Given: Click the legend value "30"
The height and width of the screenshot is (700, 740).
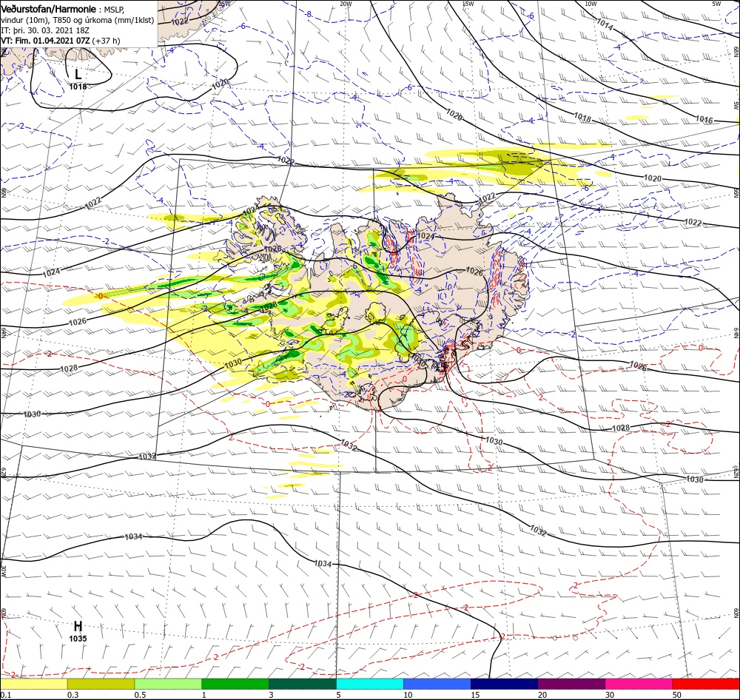Looking at the screenshot, I should click(x=610, y=695).
